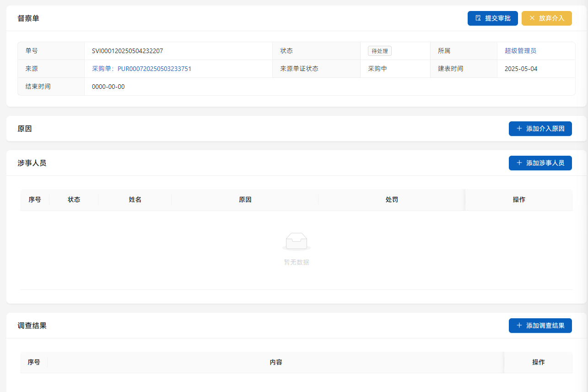
Task: Select the 序号 header in 调查结果 table
Action: click(x=34, y=362)
